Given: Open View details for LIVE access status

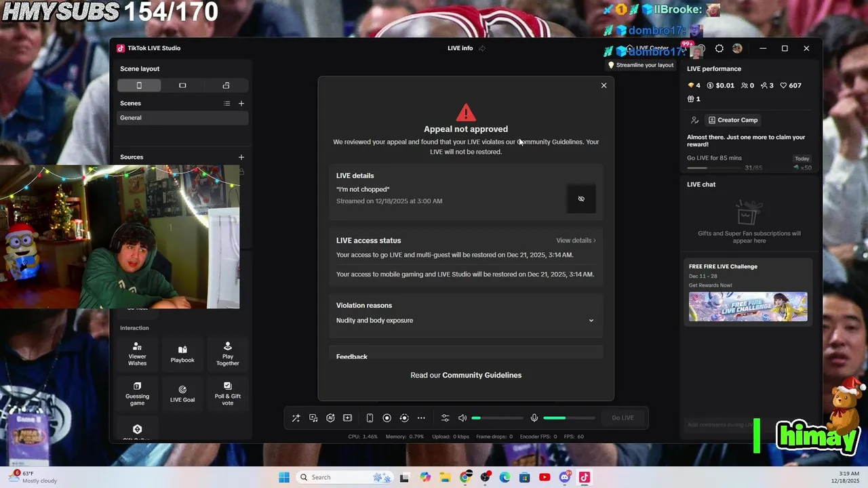Looking at the screenshot, I should click(576, 241).
